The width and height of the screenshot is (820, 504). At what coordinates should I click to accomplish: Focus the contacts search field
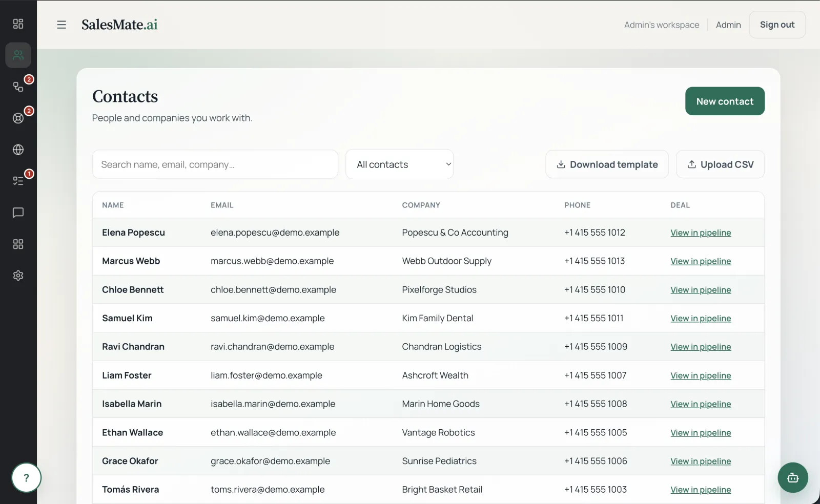(x=215, y=164)
